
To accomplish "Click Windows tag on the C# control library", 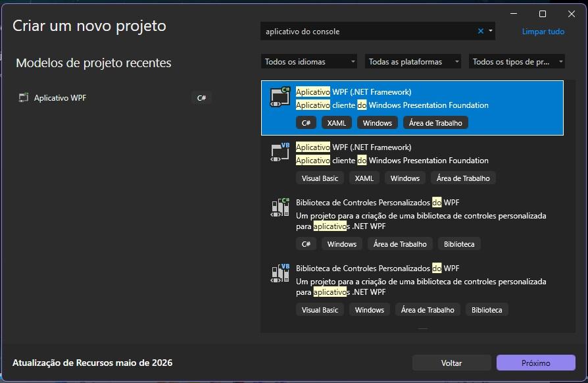I will (341, 244).
